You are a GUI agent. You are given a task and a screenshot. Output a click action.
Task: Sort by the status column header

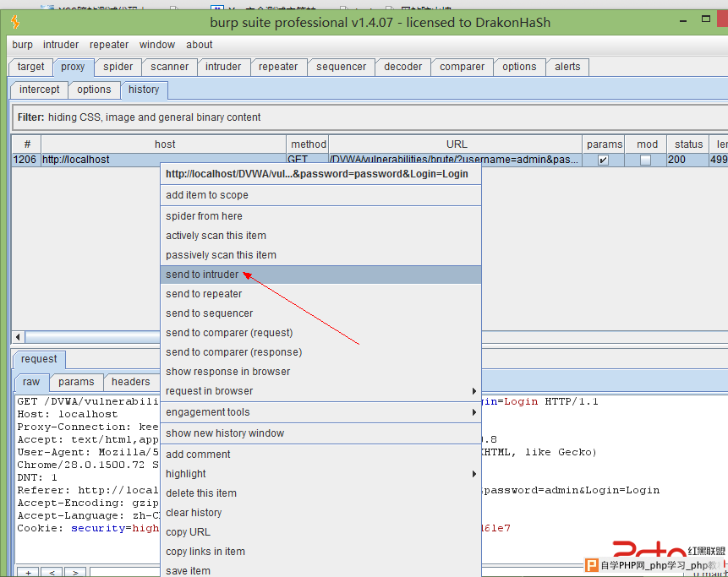[688, 144]
